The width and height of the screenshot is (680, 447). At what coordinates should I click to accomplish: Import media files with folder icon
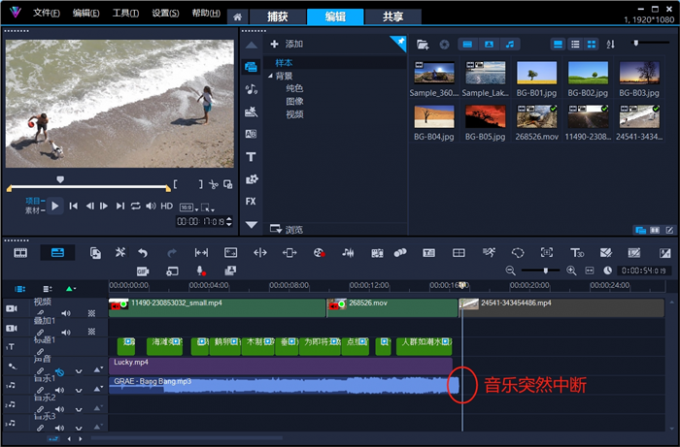[422, 44]
